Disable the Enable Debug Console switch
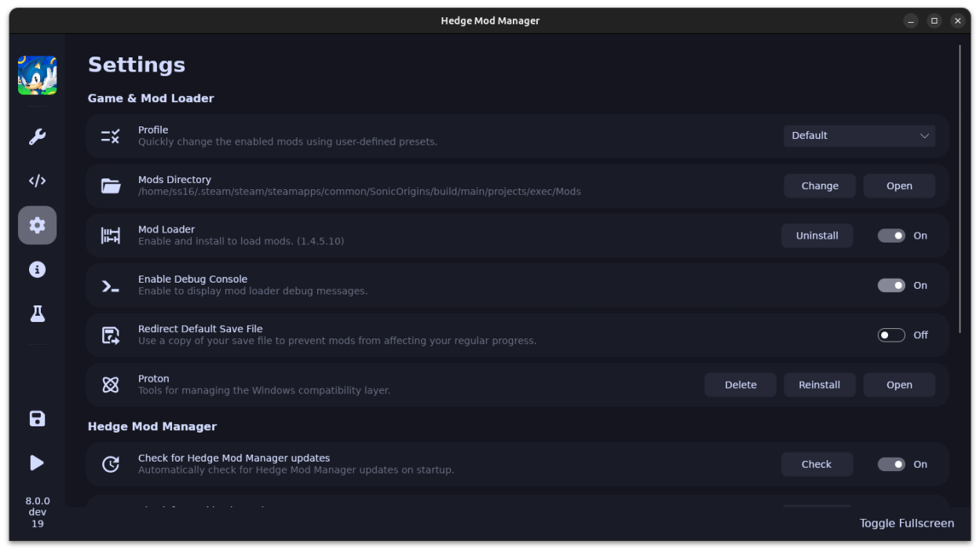The width and height of the screenshot is (980, 552). 891,286
